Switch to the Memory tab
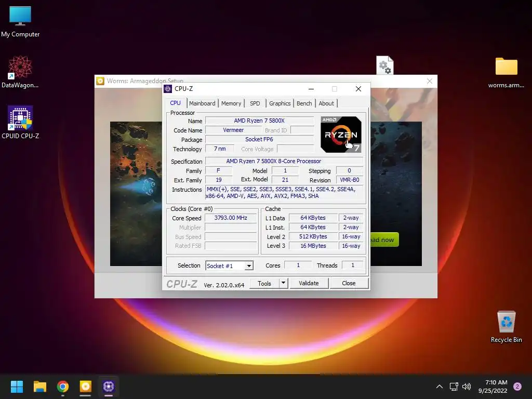532x399 pixels. tap(231, 103)
